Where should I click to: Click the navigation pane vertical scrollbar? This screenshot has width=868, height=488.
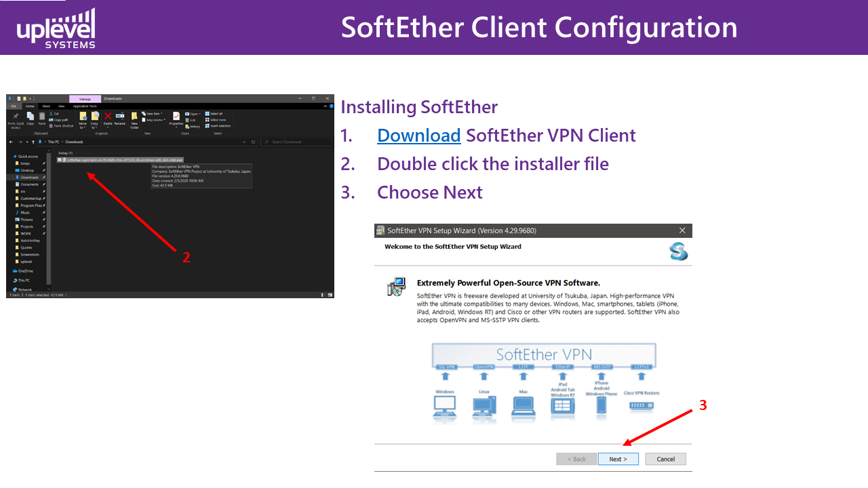pyautogui.click(x=49, y=218)
